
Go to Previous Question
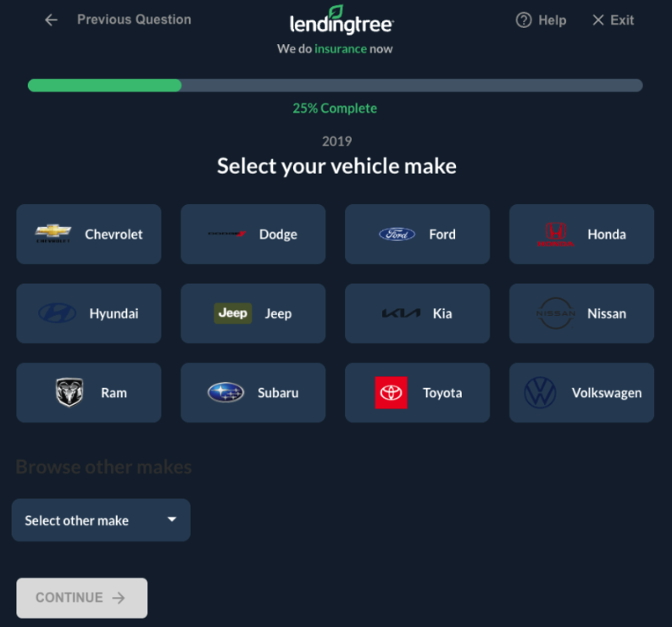click(134, 19)
